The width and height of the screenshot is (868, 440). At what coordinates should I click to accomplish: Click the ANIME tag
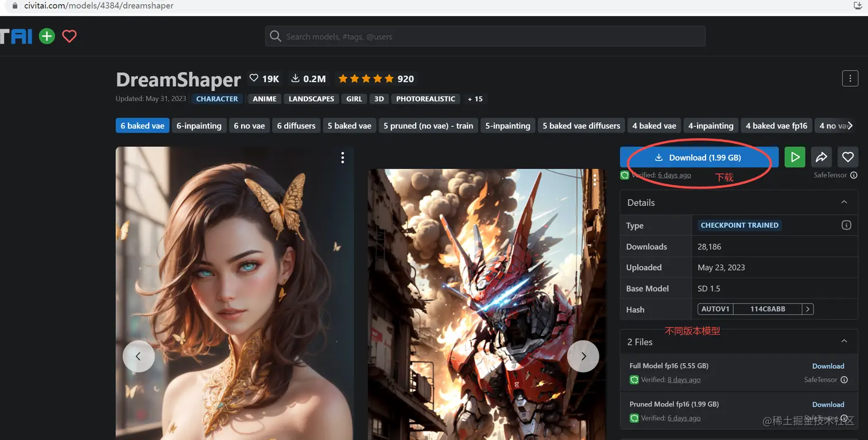click(x=265, y=99)
